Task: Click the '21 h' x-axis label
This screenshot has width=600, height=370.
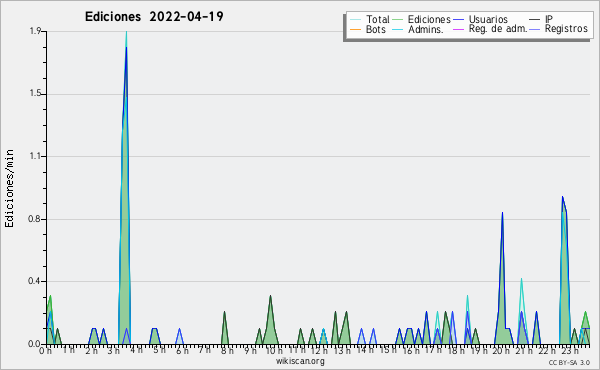Action: click(523, 351)
